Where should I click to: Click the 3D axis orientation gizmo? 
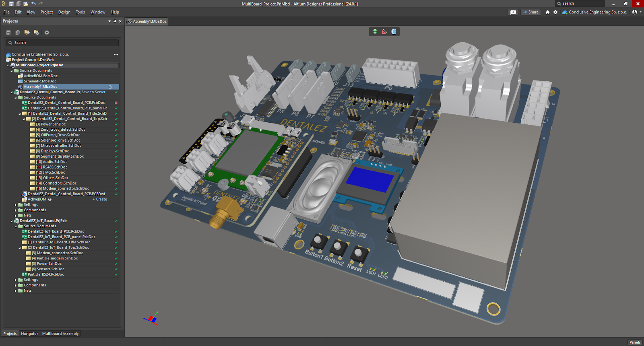click(151, 318)
